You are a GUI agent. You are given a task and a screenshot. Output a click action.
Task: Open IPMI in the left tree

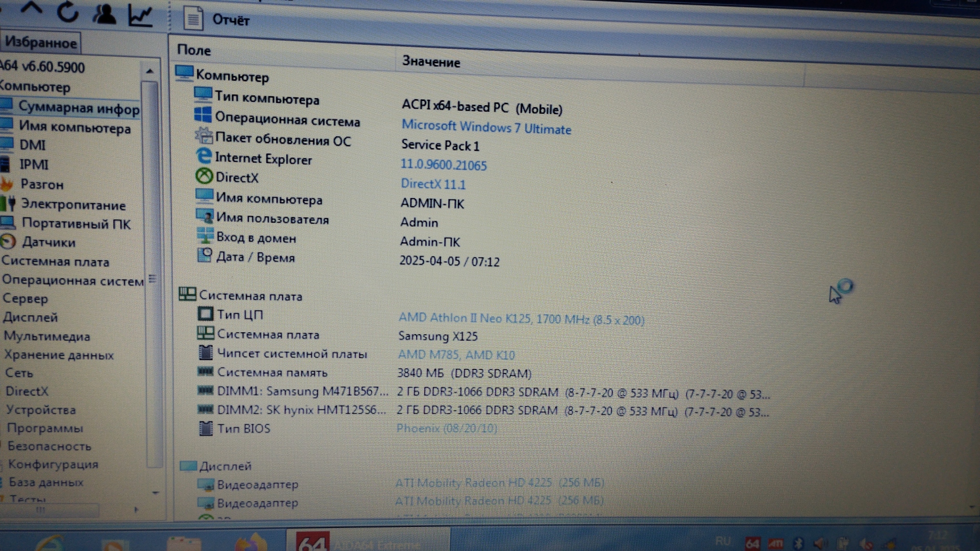tap(34, 164)
